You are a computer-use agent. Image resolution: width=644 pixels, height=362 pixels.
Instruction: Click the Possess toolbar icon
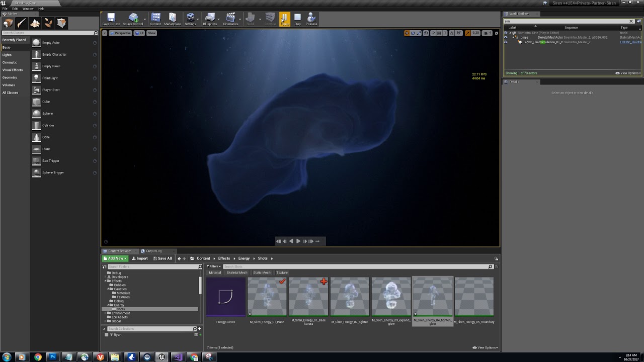311,19
